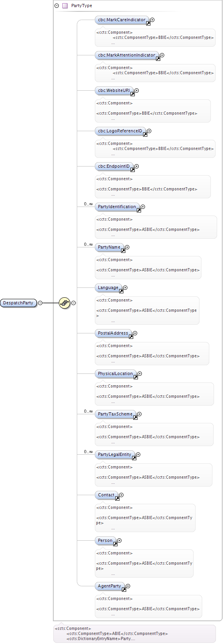Expand the PartyLegalEntity plus button
Viewport: 223px width, 644px height.
pos(138,454)
